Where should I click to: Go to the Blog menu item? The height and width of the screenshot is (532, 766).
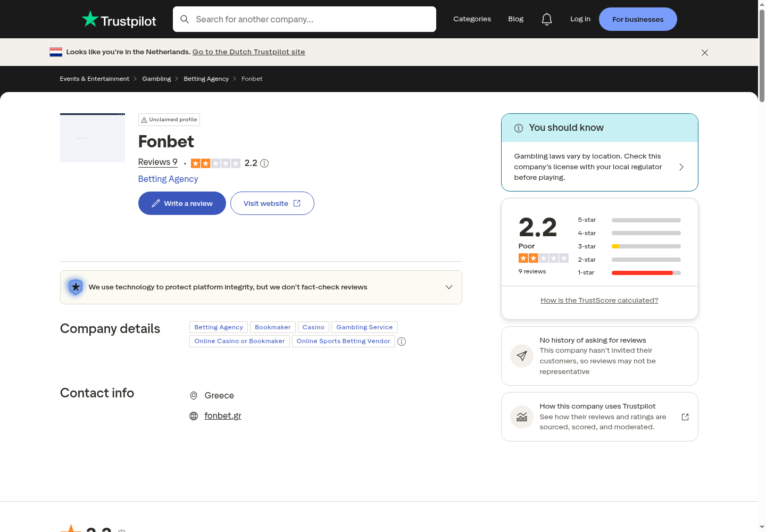click(515, 19)
